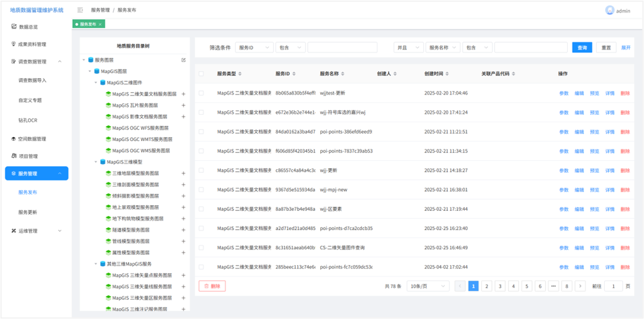Click plus icon beside MapGIS 瓦片服务图层
Image resolution: width=644 pixels, height=319 pixels.
point(184,105)
